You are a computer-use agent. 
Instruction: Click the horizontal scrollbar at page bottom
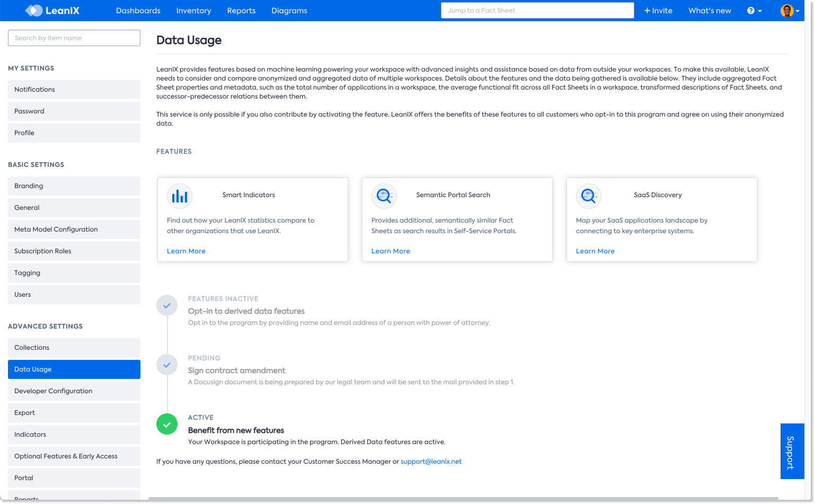point(463,499)
